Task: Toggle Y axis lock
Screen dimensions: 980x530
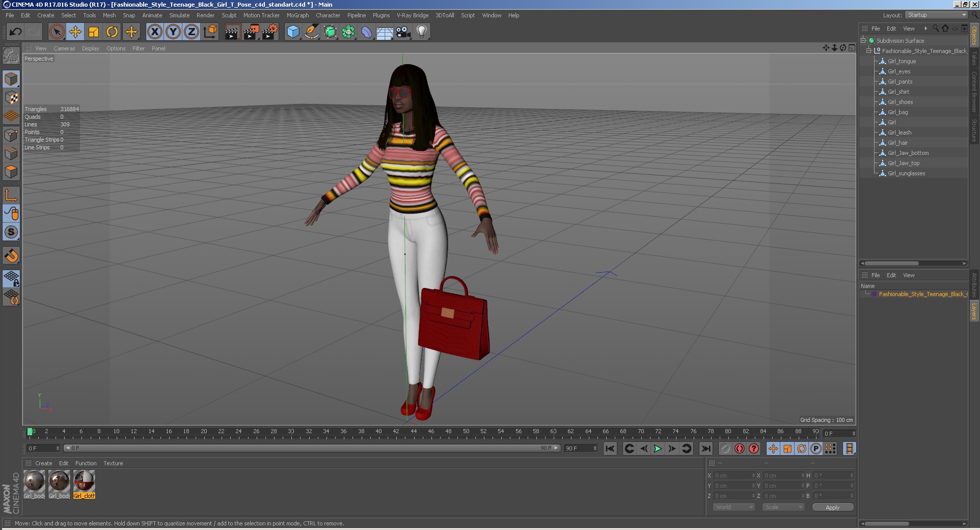Action: point(173,32)
